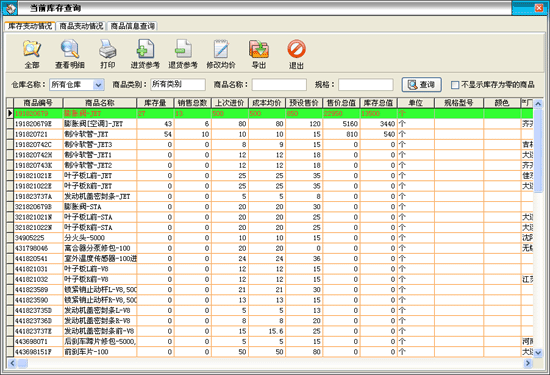Select row 膨胀阀[空调]-JET
This screenshot has height=375, width=550.
tap(270, 124)
